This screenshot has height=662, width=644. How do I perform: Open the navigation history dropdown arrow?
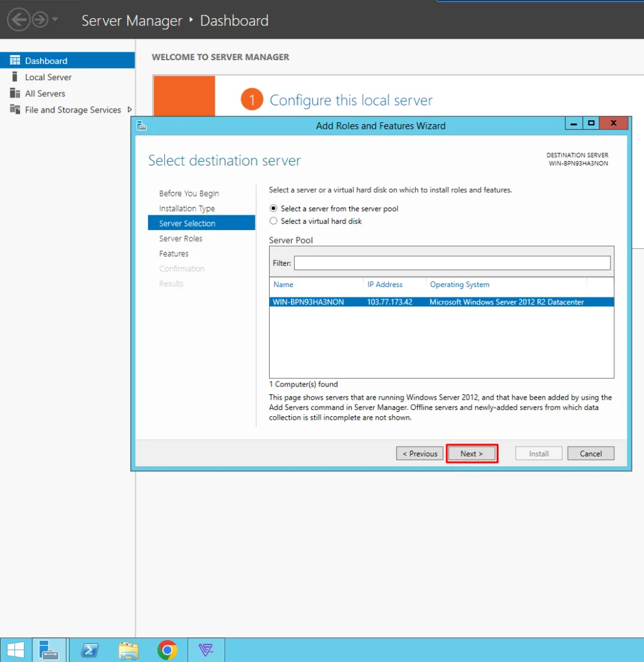click(55, 19)
